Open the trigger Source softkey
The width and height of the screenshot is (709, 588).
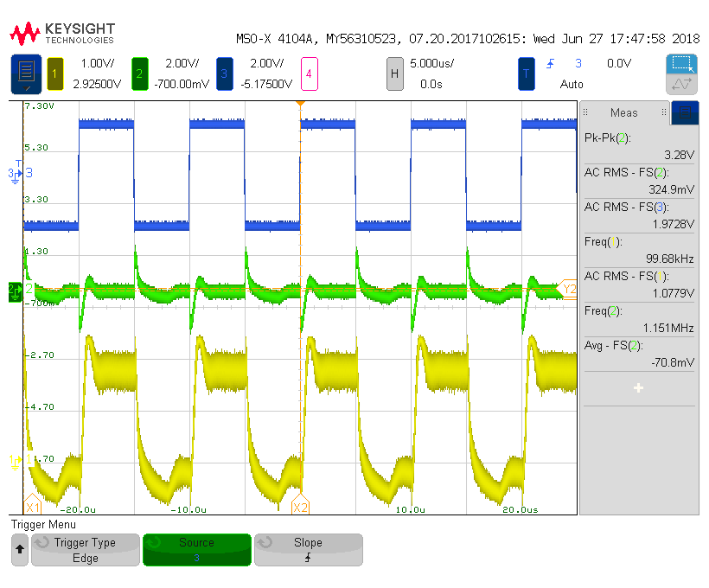[196, 550]
